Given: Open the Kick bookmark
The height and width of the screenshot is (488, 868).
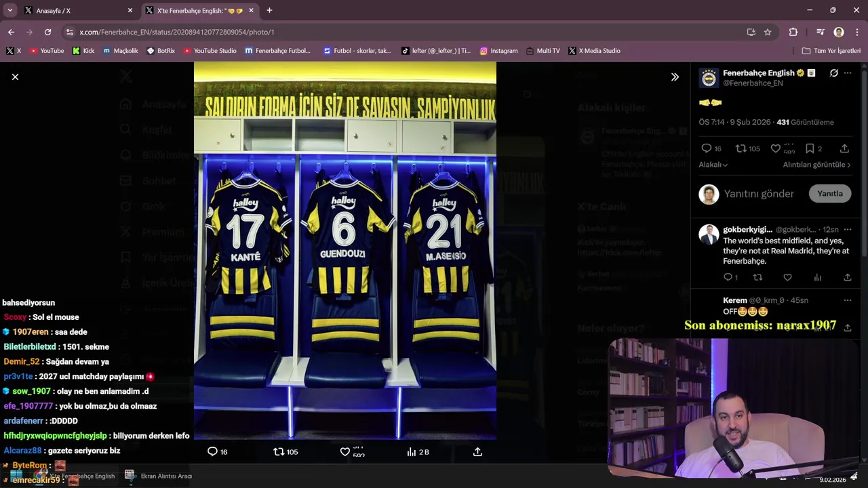Looking at the screenshot, I should click(x=83, y=51).
